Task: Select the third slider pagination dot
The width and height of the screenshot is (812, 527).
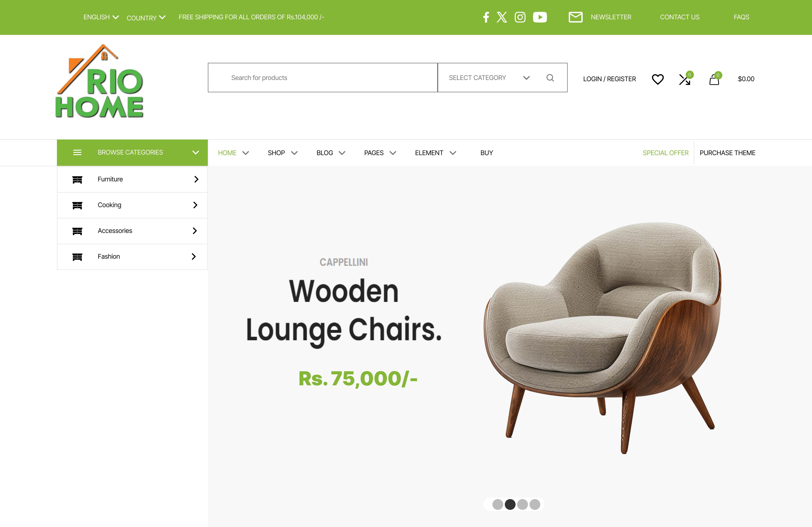Action: (522, 504)
